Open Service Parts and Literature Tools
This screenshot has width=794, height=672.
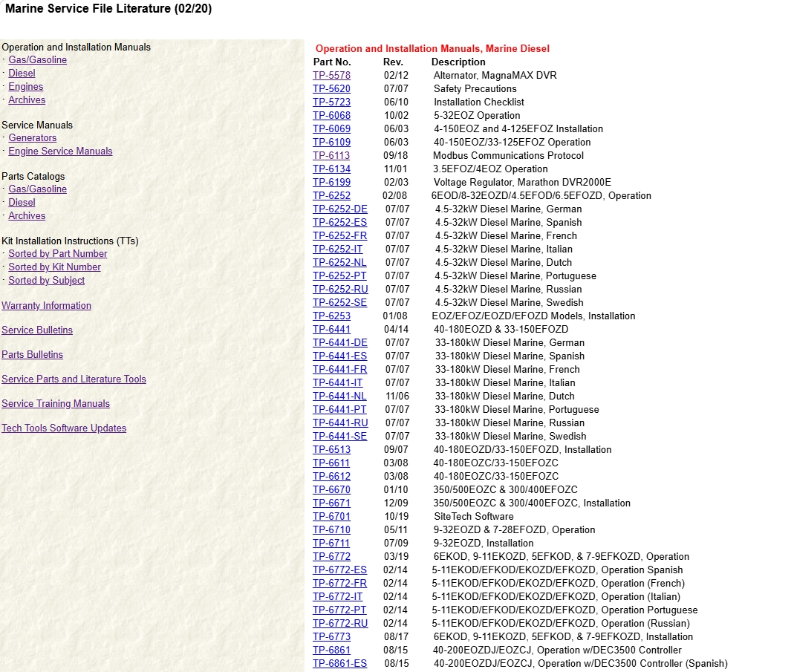tap(74, 379)
